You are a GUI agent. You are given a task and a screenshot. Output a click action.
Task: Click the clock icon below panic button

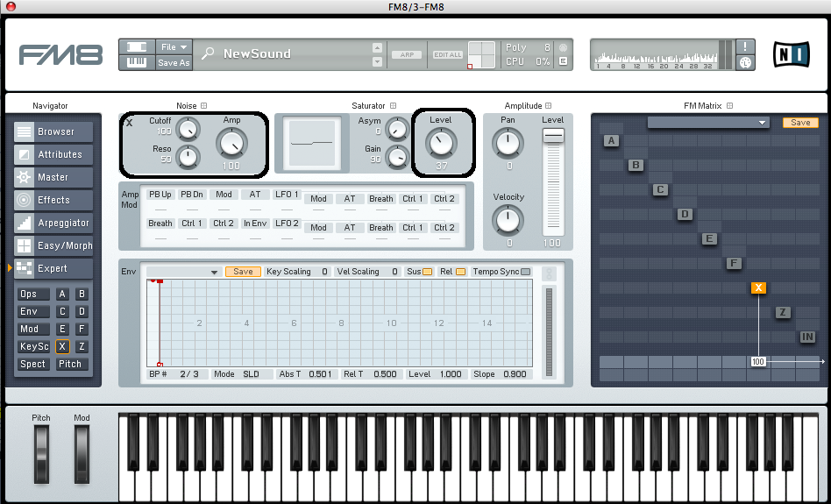(x=745, y=62)
